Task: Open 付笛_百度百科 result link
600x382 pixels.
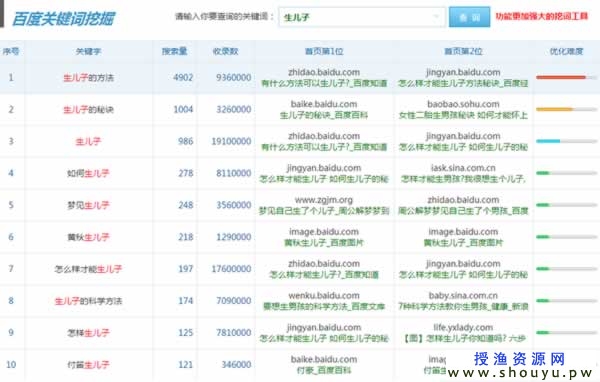Action: tap(324, 370)
